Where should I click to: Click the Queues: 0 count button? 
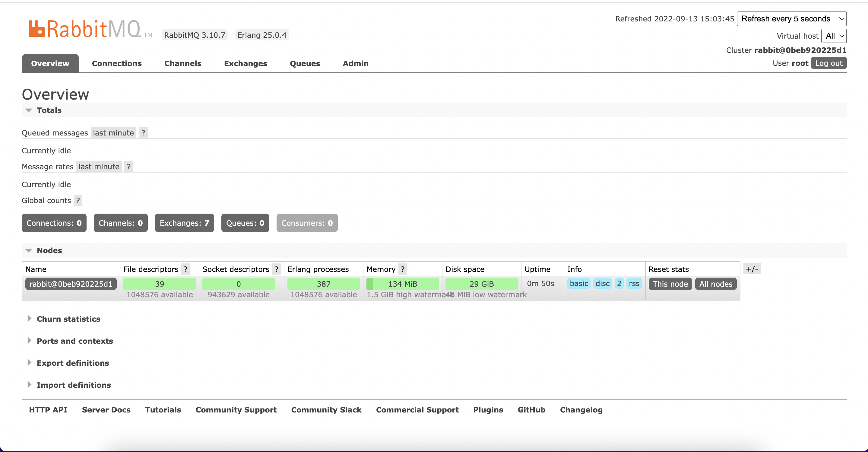coord(245,223)
